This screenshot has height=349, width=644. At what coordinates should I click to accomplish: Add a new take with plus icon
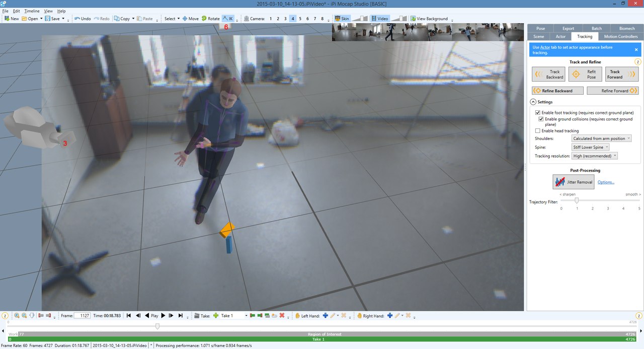(x=216, y=316)
